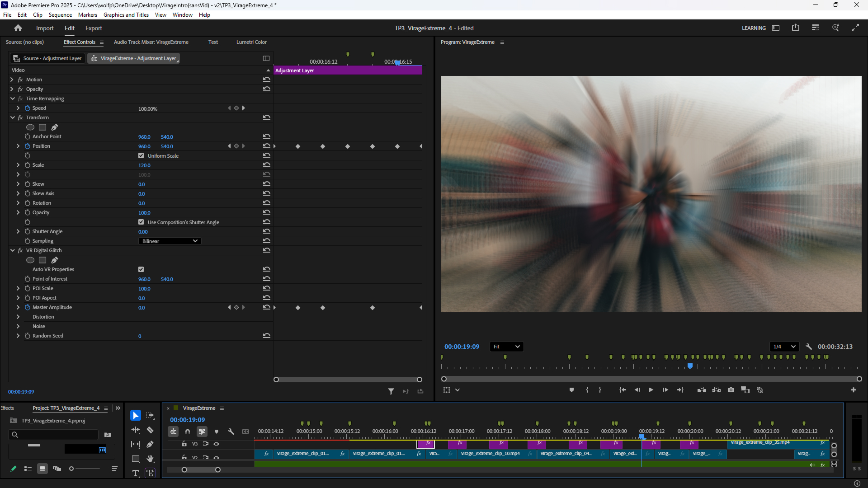Play the program monitor

pos(651,390)
